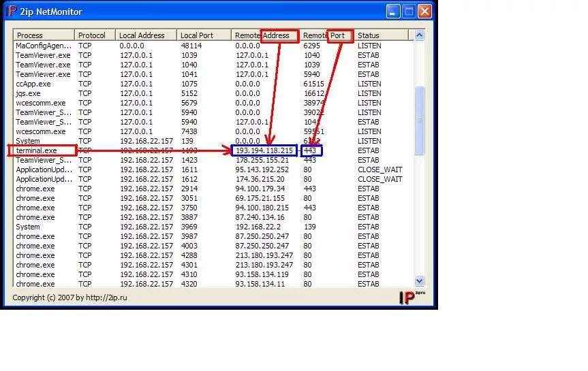This screenshot has width=588, height=371.
Task: Click local port 4301
Action: [x=189, y=265]
